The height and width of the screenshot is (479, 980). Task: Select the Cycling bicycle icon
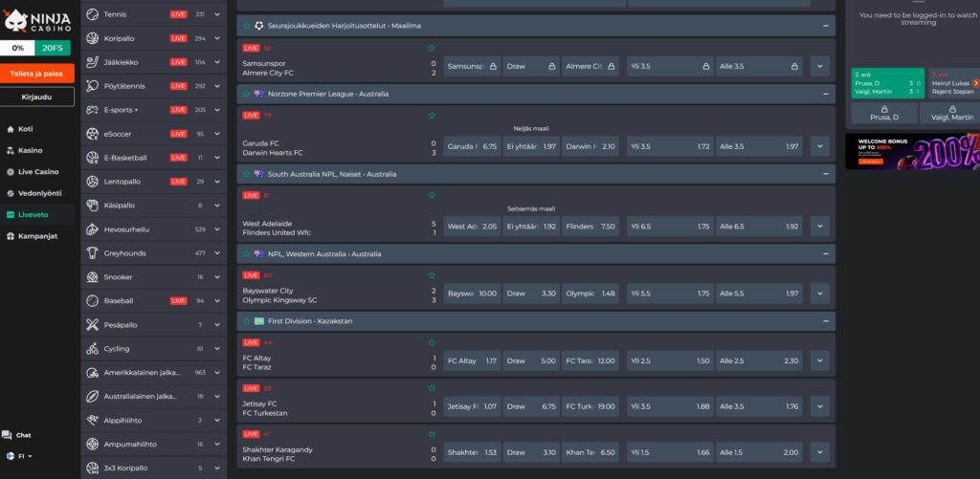(93, 348)
